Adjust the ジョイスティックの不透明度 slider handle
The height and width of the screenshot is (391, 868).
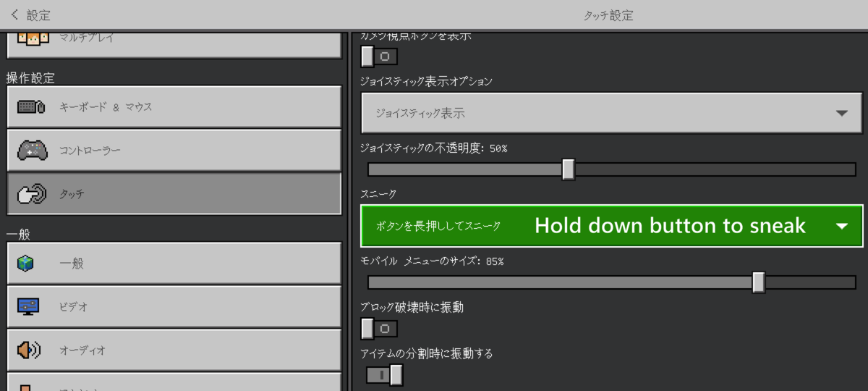click(x=569, y=169)
